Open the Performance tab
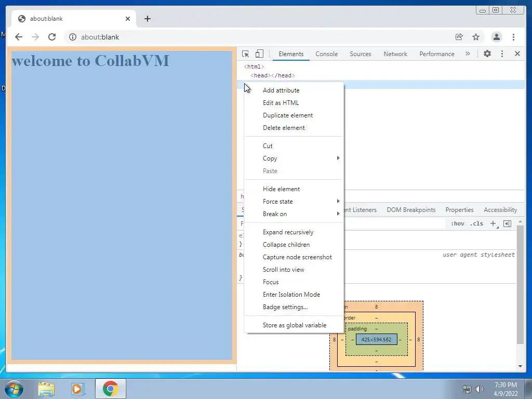532x399 pixels. (x=436, y=54)
